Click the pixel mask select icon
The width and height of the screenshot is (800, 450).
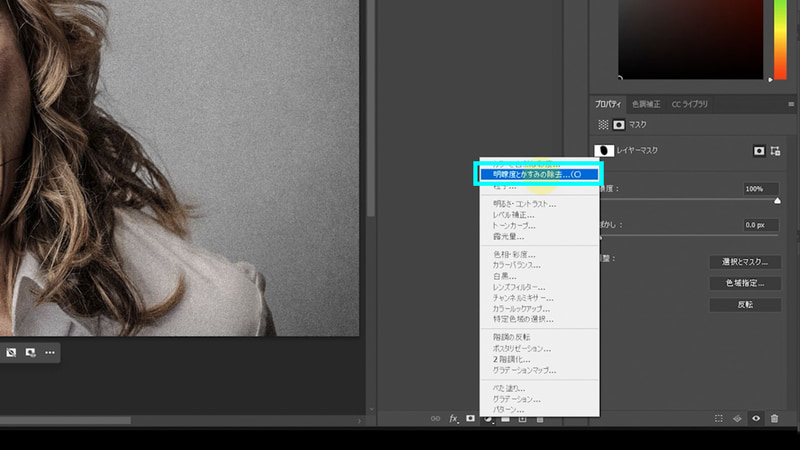(759, 151)
